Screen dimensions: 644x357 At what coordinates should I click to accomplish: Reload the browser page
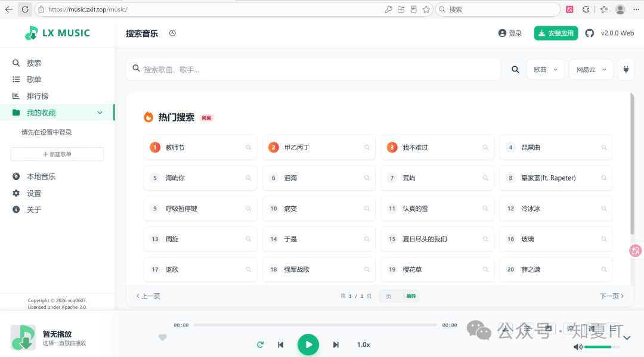(25, 10)
